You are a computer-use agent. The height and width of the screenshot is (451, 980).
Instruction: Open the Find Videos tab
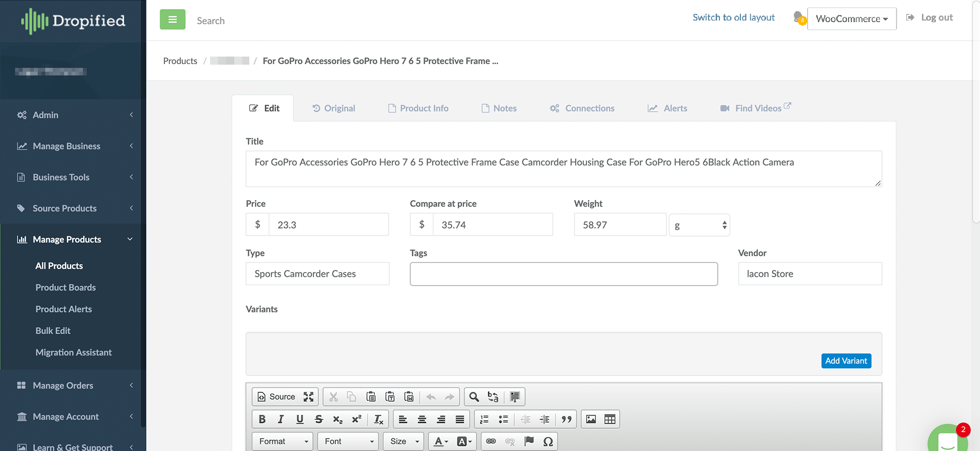[755, 108]
